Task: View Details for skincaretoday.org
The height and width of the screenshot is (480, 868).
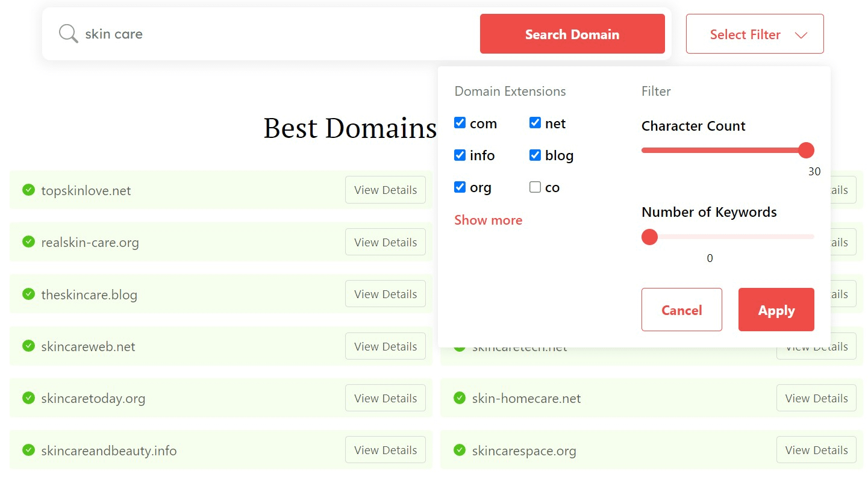Action: pyautogui.click(x=386, y=398)
